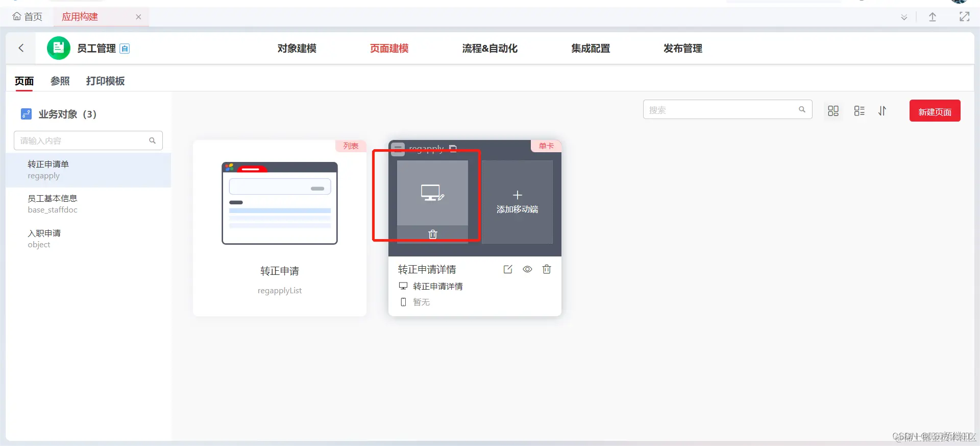
Task: Copy regapply code icon in card header
Action: (453, 148)
